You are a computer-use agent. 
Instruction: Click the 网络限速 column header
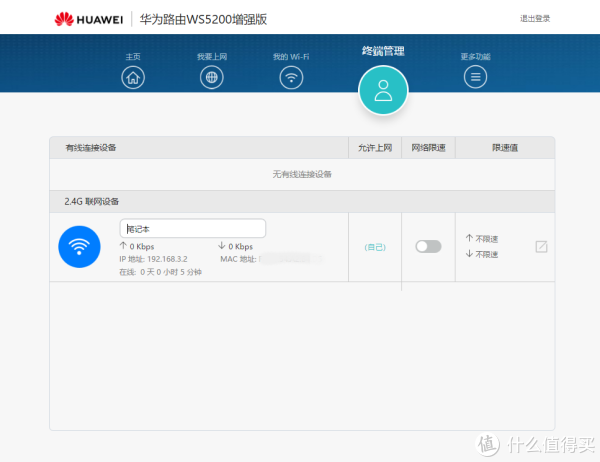click(428, 148)
